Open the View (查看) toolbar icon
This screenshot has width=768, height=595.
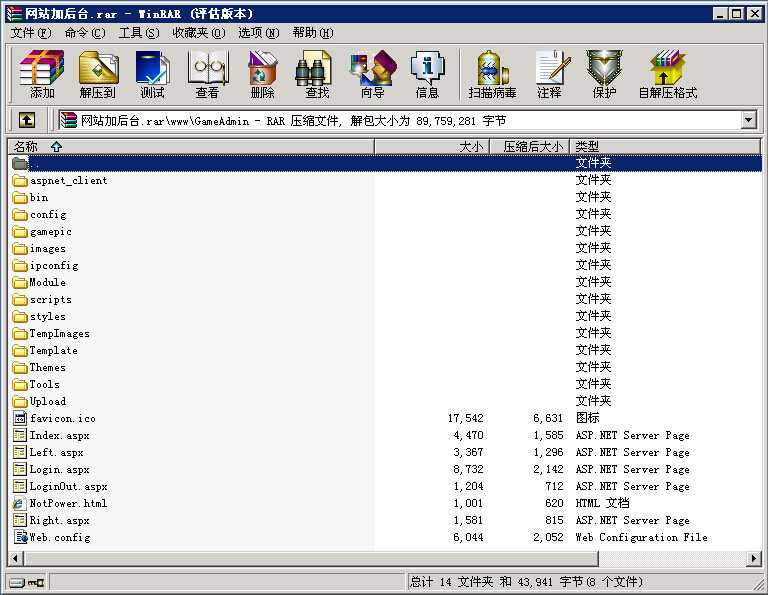pyautogui.click(x=208, y=73)
